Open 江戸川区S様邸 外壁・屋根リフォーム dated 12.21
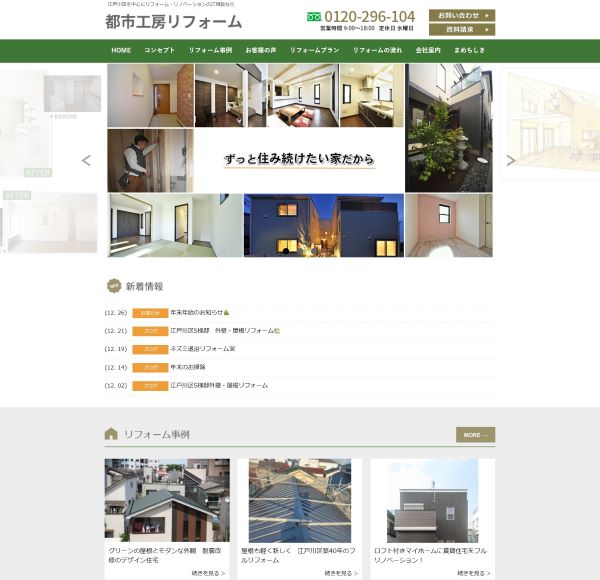 (225, 331)
